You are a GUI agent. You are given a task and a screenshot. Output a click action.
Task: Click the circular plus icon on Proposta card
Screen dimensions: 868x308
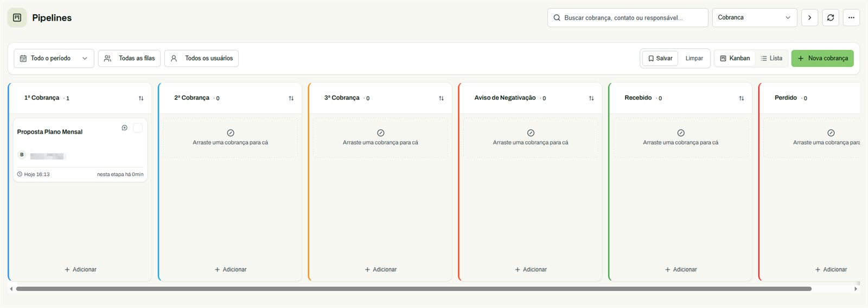[124, 128]
